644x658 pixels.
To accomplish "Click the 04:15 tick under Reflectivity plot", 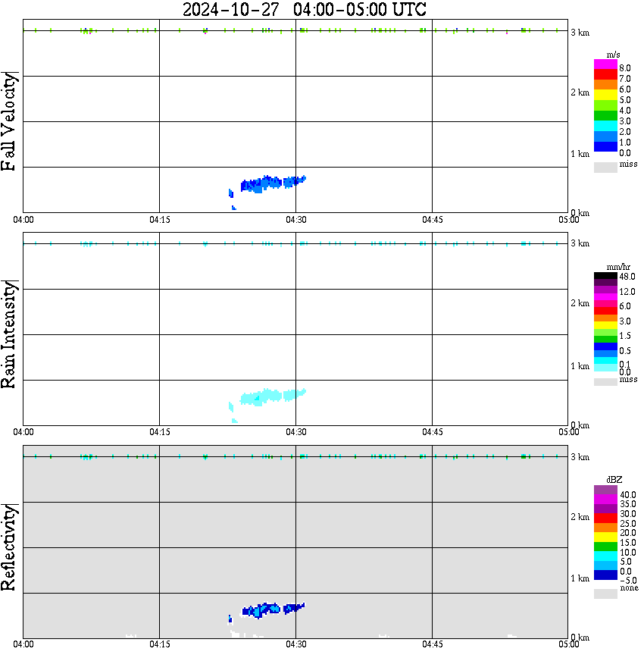I will (159, 644).
